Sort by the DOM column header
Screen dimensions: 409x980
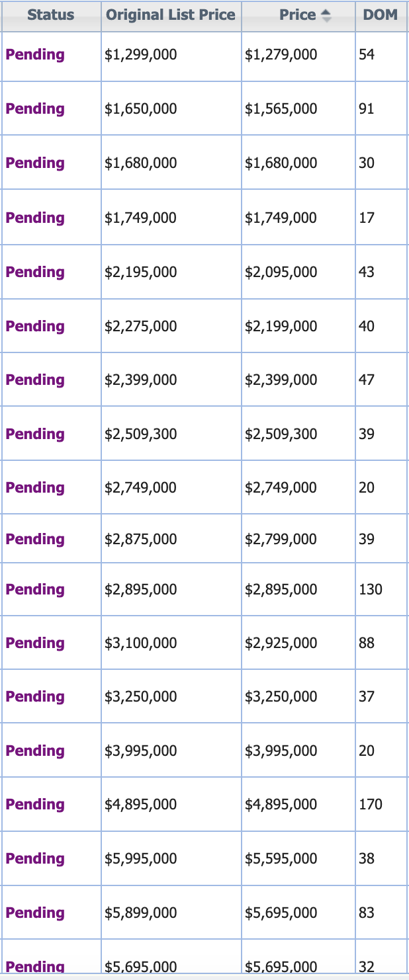click(381, 15)
